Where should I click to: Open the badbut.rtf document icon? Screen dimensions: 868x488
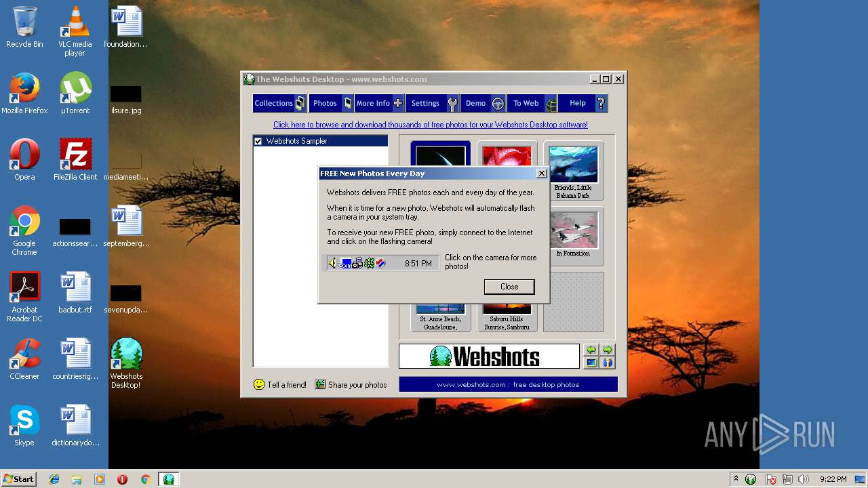(75, 293)
